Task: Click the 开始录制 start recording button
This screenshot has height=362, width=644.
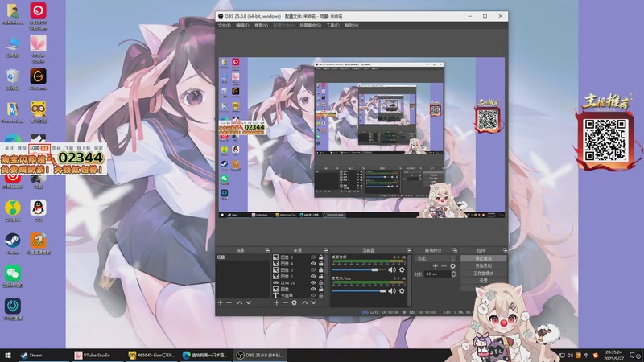Action: click(484, 265)
